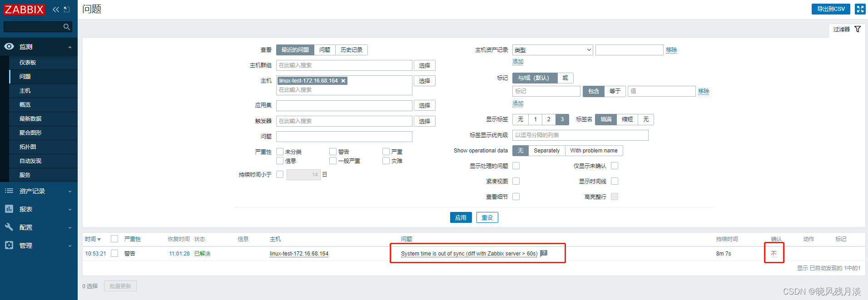Check the 未分类 severity box
The width and height of the screenshot is (868, 300).
tap(280, 152)
